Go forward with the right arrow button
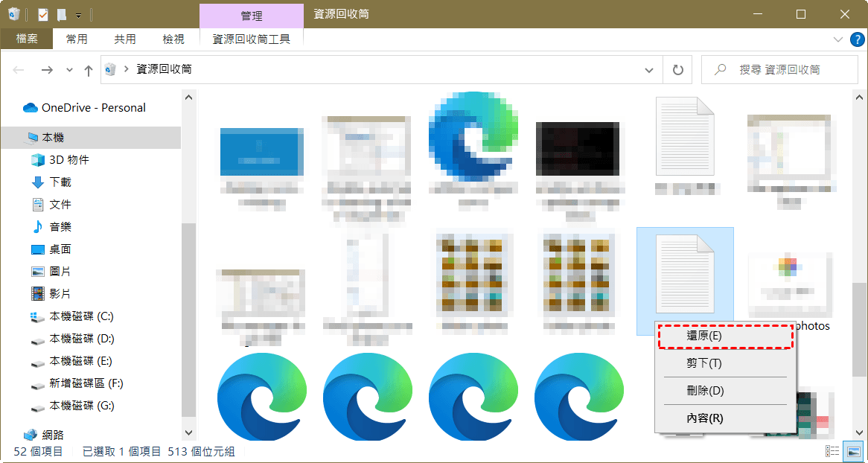Image resolution: width=868 pixels, height=463 pixels. 47,70
